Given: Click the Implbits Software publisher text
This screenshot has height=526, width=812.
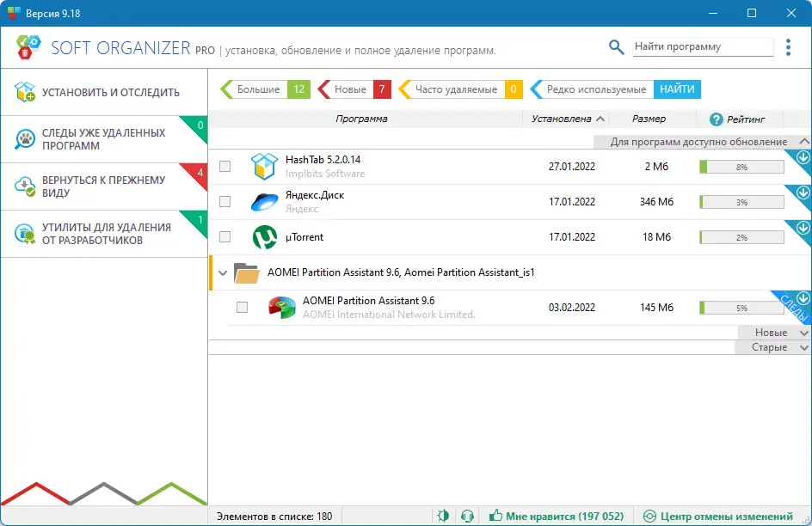Looking at the screenshot, I should 325,174.
